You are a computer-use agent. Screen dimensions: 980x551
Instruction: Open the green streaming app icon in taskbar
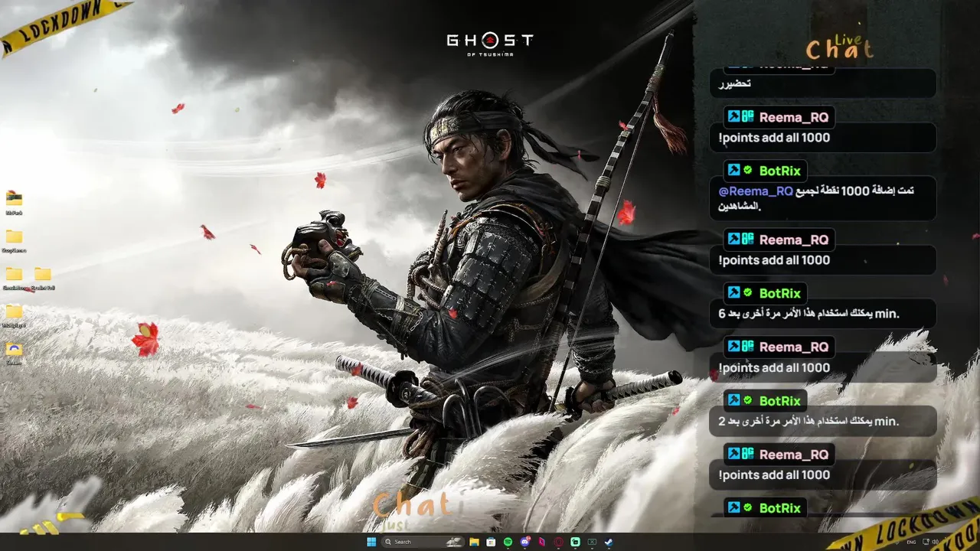click(575, 542)
